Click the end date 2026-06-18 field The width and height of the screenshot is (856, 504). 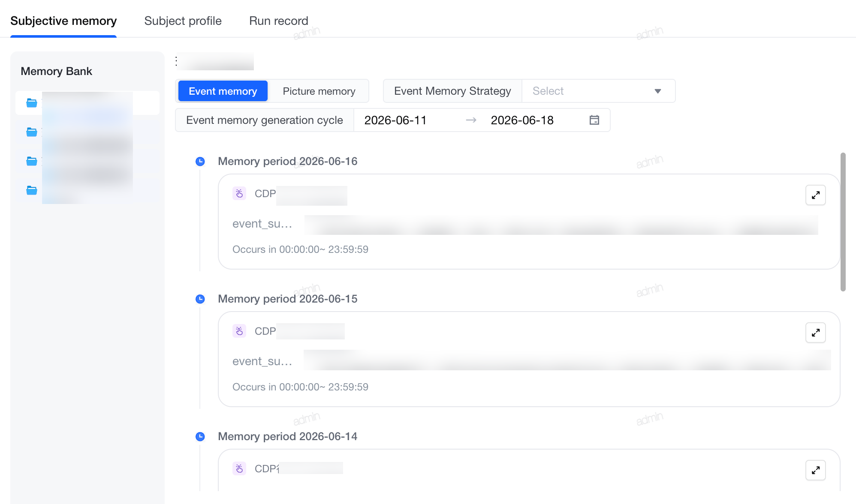(x=522, y=120)
